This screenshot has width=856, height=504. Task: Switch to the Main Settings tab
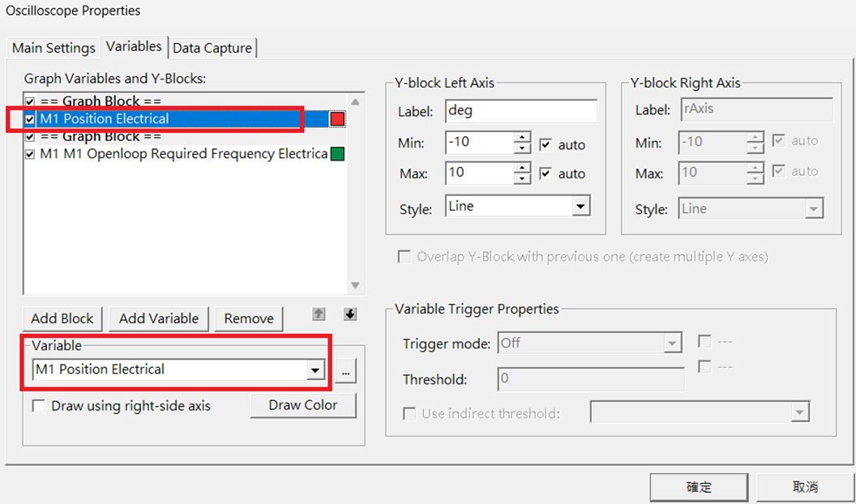click(53, 48)
